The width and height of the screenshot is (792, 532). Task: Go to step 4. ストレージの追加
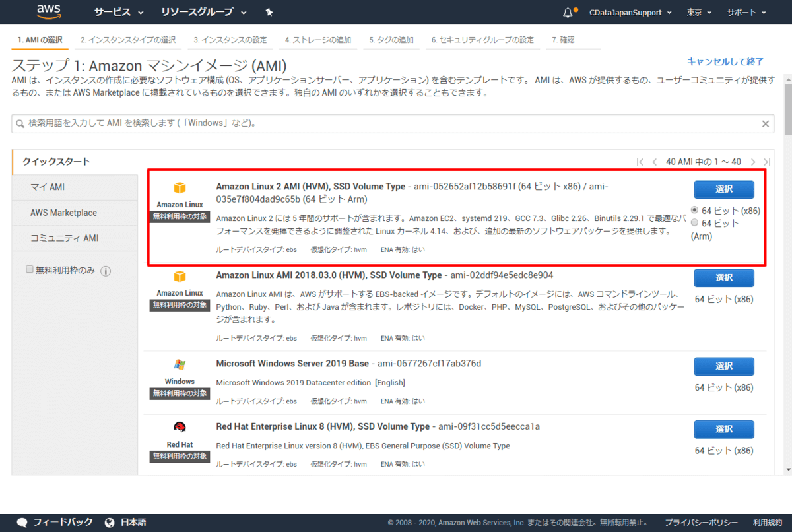click(x=318, y=40)
